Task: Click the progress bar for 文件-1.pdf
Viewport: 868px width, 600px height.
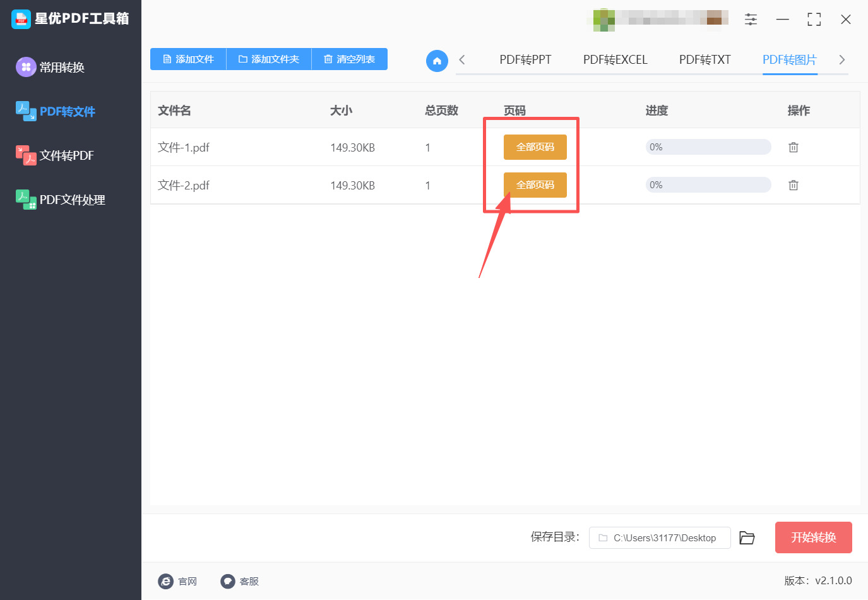Action: [x=708, y=147]
